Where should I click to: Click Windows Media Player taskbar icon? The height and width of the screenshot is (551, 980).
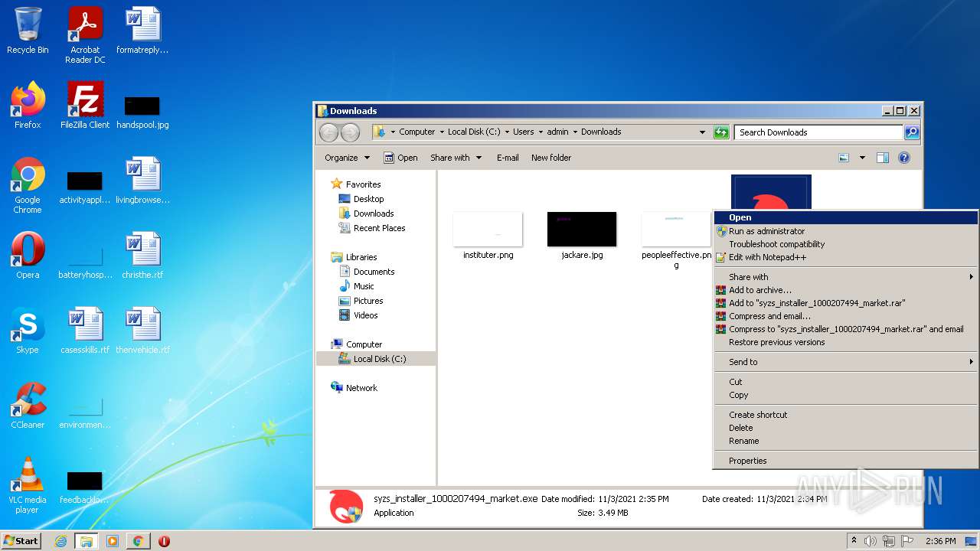(x=113, y=541)
